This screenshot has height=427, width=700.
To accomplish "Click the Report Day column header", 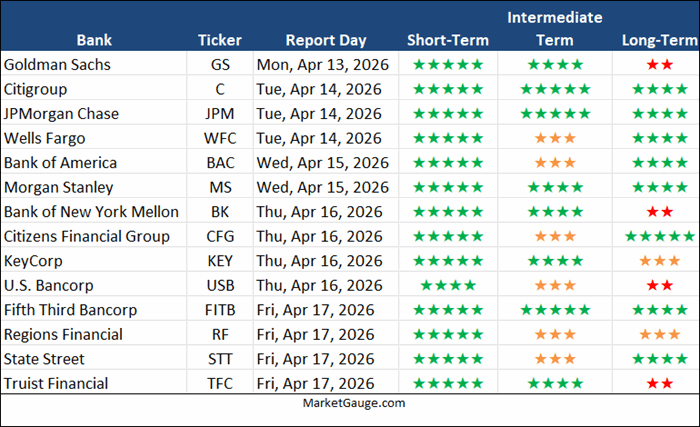I will pyautogui.click(x=326, y=40).
